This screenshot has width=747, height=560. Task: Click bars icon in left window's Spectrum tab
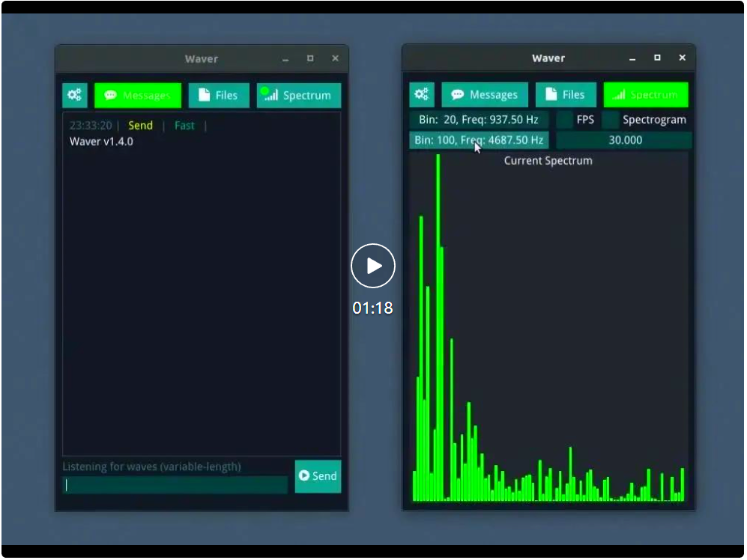click(x=270, y=95)
